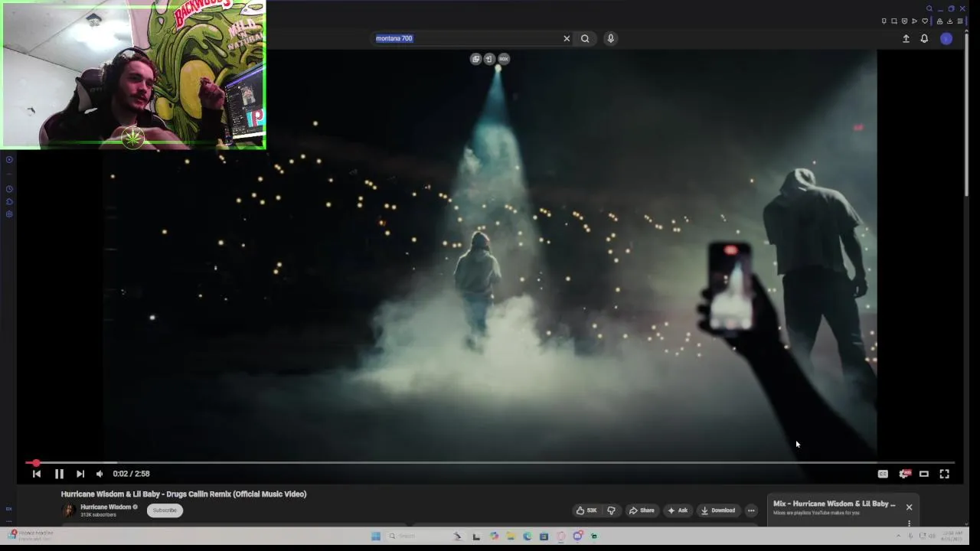Image resolution: width=980 pixels, height=551 pixels.
Task: Subscribe to Hurricane Wisdom channel
Action: 165,510
